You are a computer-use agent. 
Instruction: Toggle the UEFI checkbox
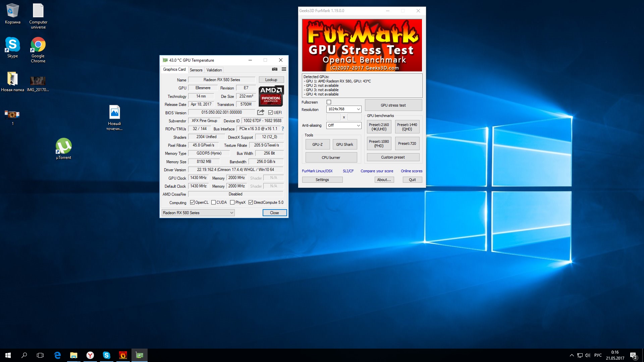click(x=270, y=113)
